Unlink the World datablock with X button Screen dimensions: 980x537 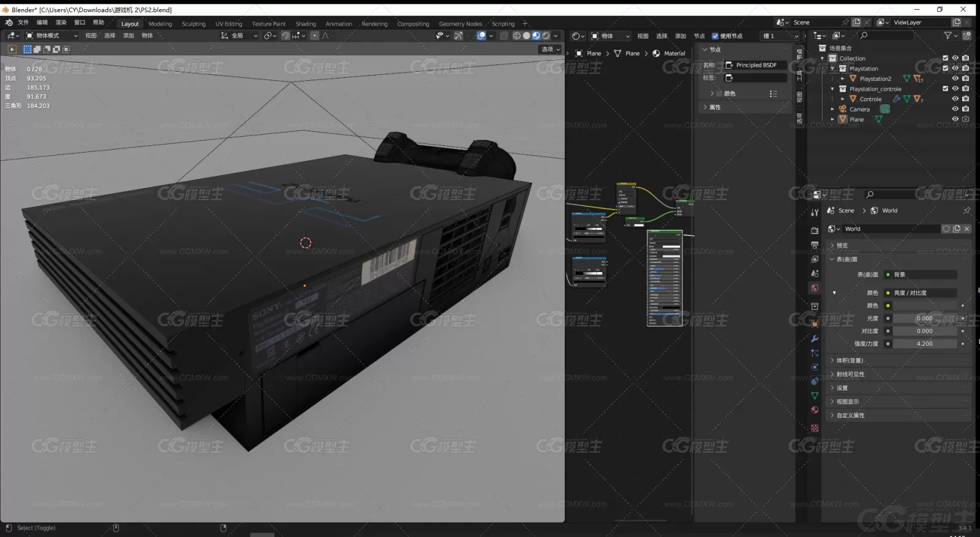(967, 229)
